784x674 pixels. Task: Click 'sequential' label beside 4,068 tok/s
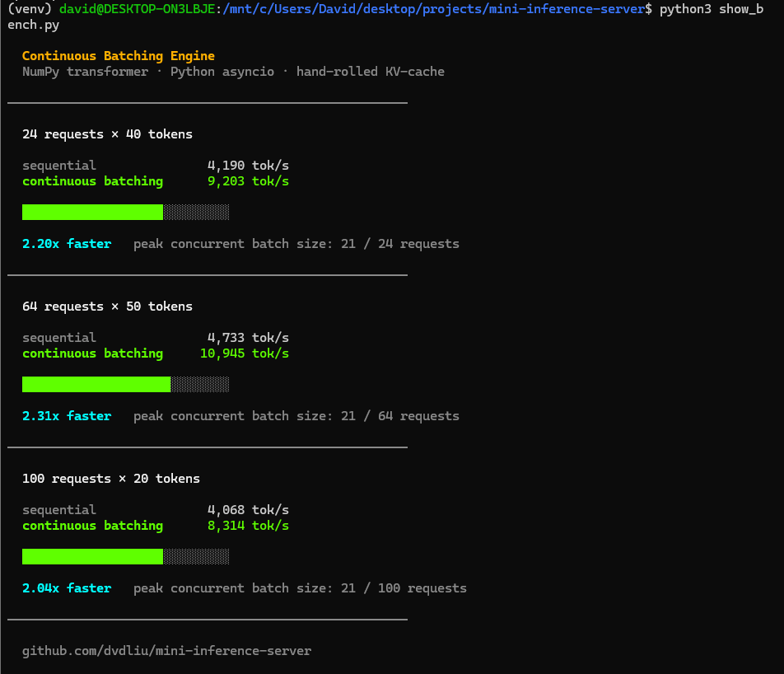click(x=59, y=510)
